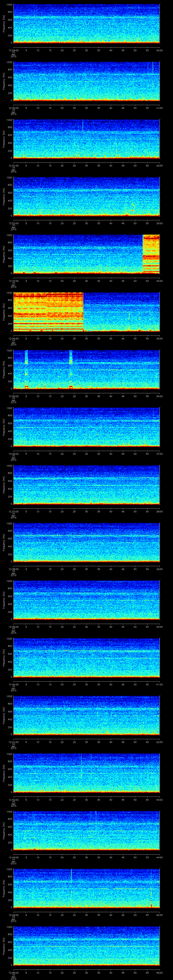
Task: Click the spectrogram panel for 12:40:00
Action: [x=86, y=658]
